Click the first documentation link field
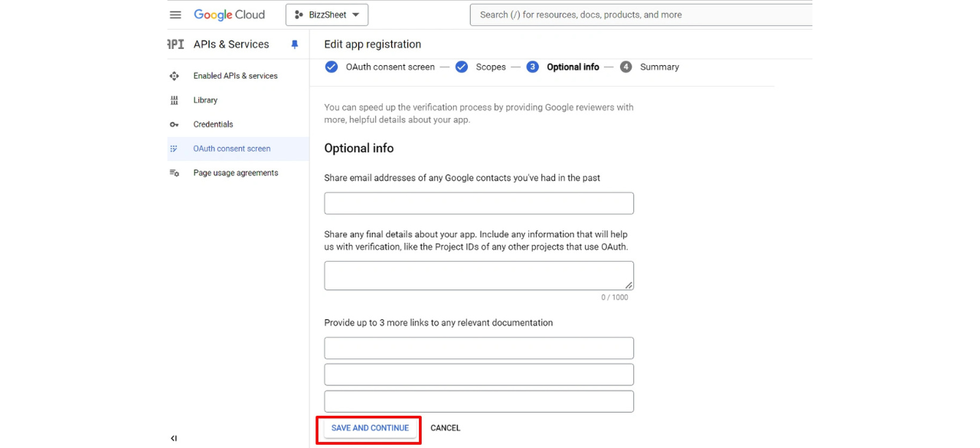Image resolution: width=980 pixels, height=448 pixels. tap(479, 348)
